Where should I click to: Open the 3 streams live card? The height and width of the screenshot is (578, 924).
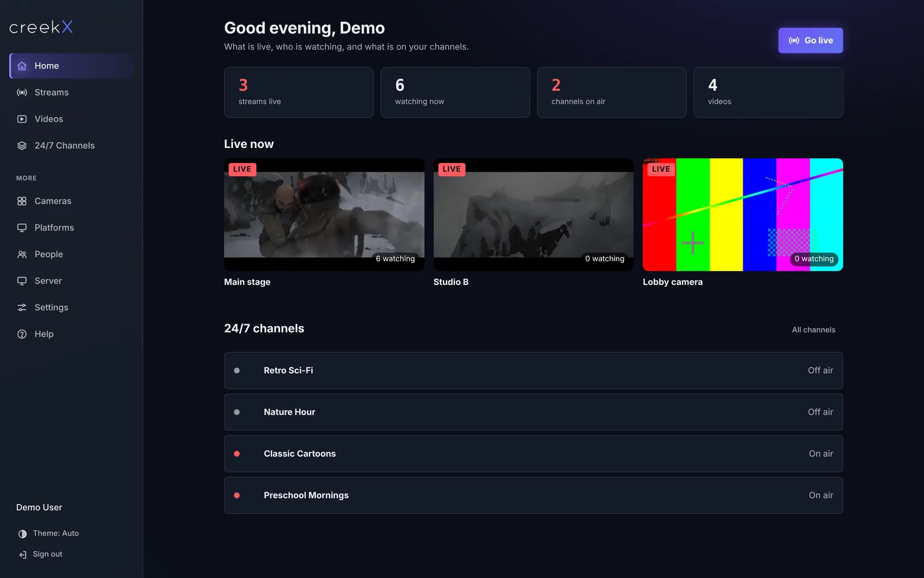[299, 92]
